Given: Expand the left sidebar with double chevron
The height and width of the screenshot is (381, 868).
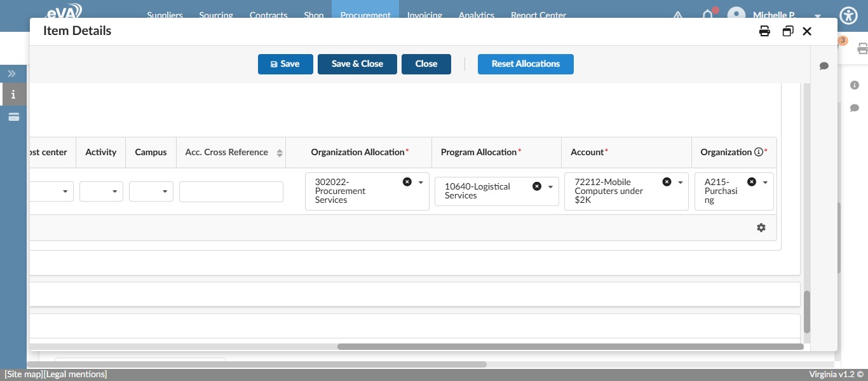Looking at the screenshot, I should pyautogui.click(x=12, y=74).
